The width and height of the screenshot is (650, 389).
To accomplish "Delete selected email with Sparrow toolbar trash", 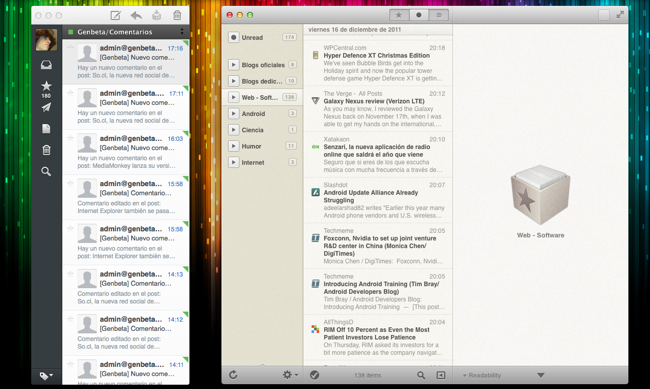I will tap(177, 15).
